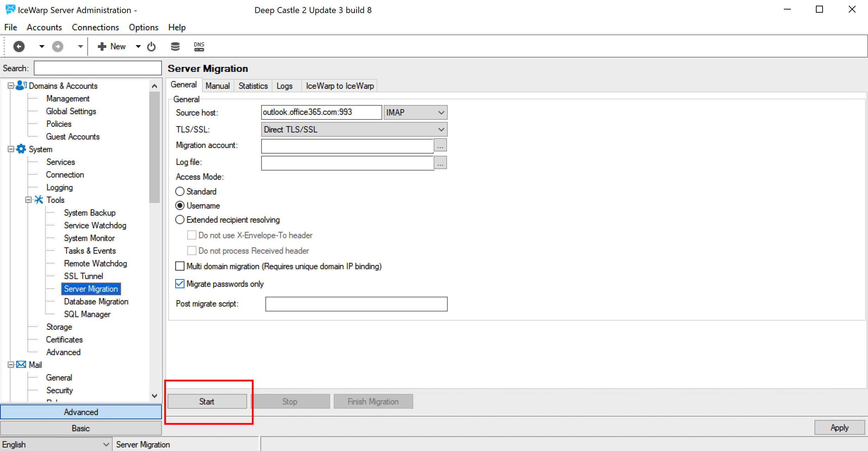Collapse the Tools tree node
Screen dimensions: 868x451
29,200
